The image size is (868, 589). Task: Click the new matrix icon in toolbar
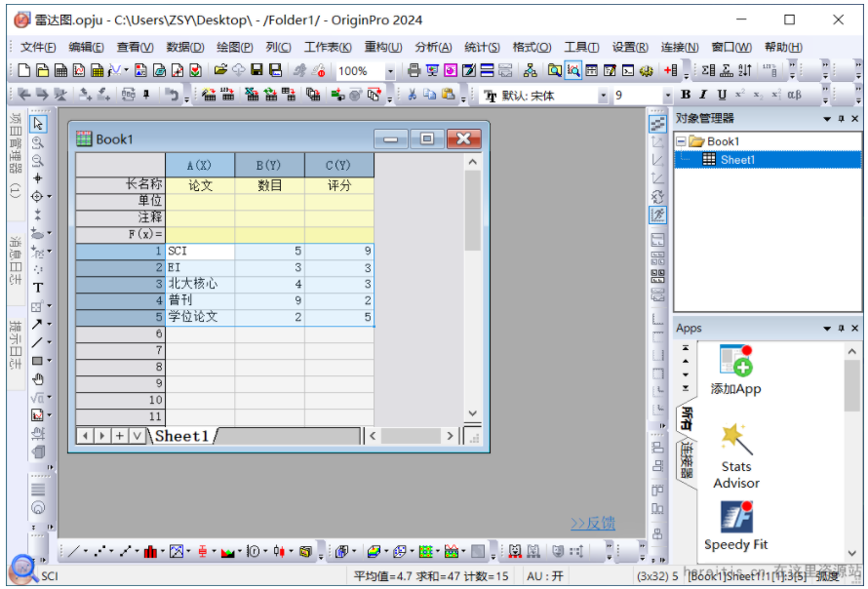pyautogui.click(x=98, y=70)
